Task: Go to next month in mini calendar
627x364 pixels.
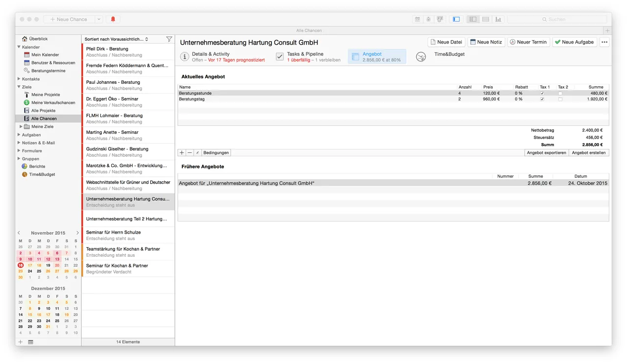Action: click(x=77, y=233)
